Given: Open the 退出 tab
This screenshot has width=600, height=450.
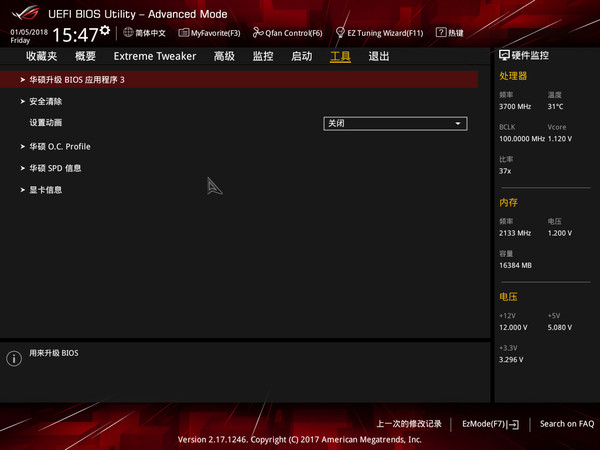Looking at the screenshot, I should pos(379,56).
